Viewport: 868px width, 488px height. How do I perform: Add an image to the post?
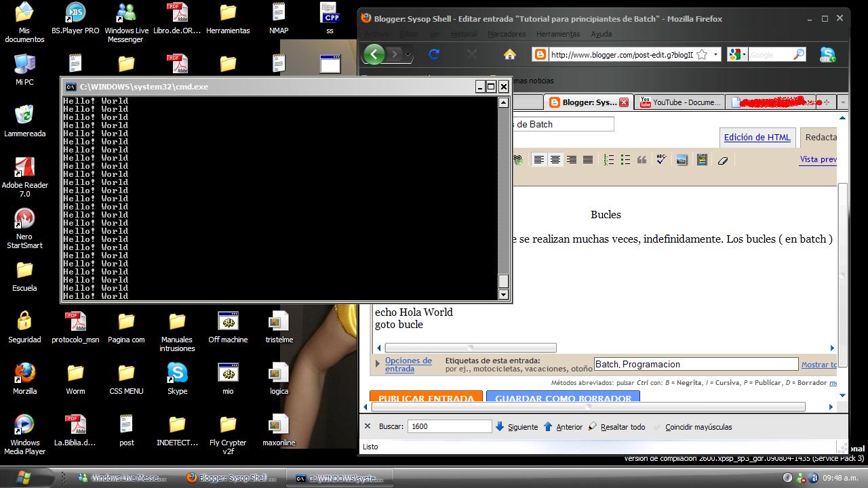coord(682,160)
